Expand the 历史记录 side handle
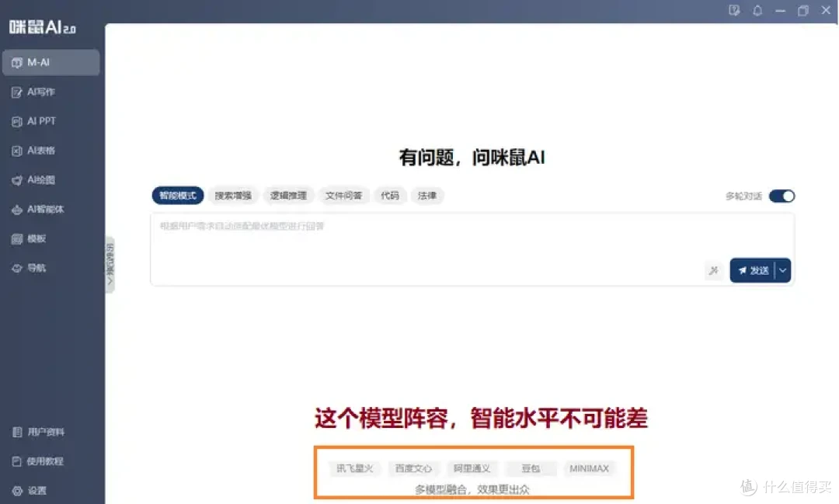This screenshot has height=504, width=839. [x=110, y=264]
